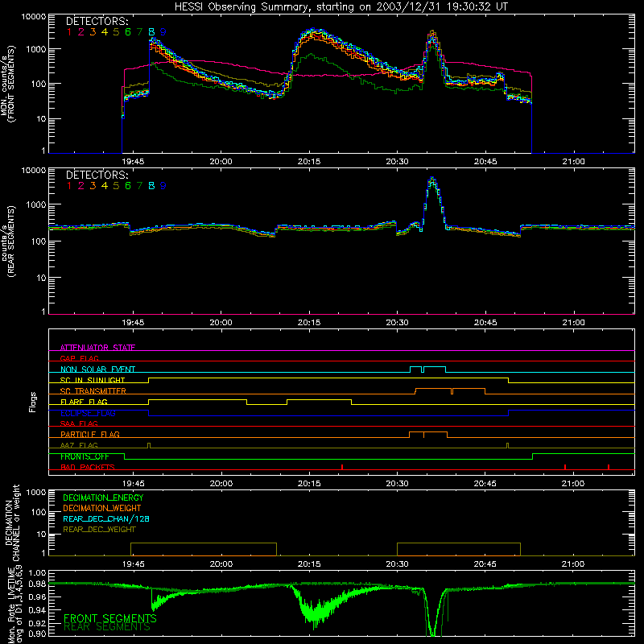Click the 1.00 tick label on the livetime axis

pyautogui.click(x=37, y=573)
